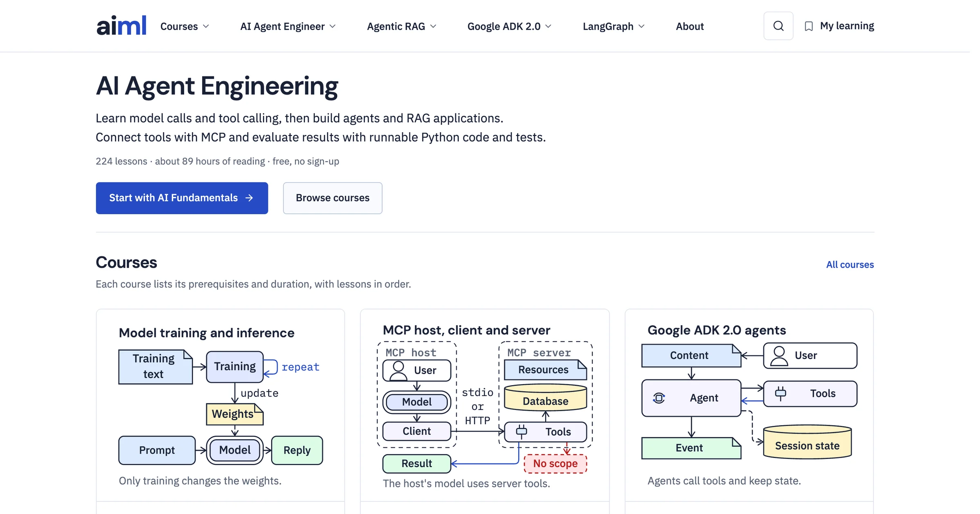Click the "Prompt" box in the training diagram

pos(157,450)
